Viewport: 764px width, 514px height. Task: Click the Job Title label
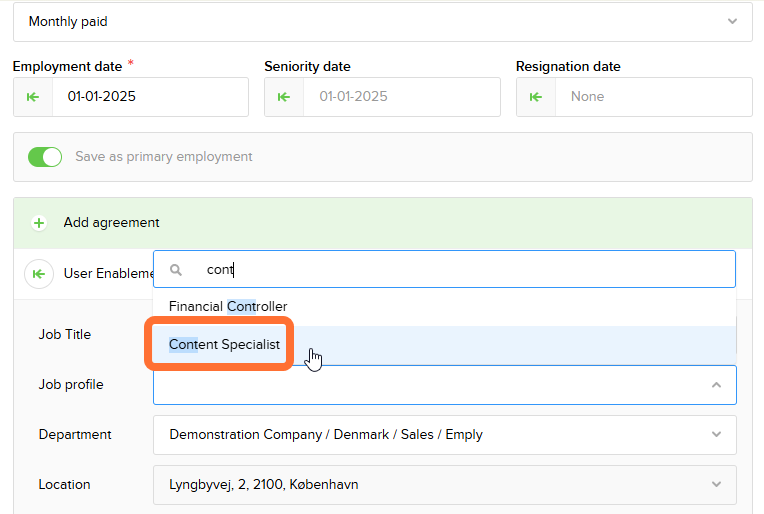pos(65,335)
